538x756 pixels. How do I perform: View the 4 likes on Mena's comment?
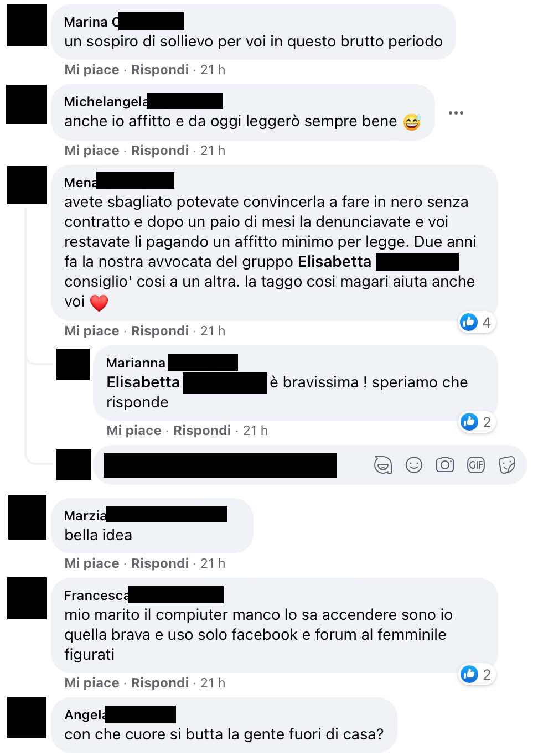click(x=477, y=322)
